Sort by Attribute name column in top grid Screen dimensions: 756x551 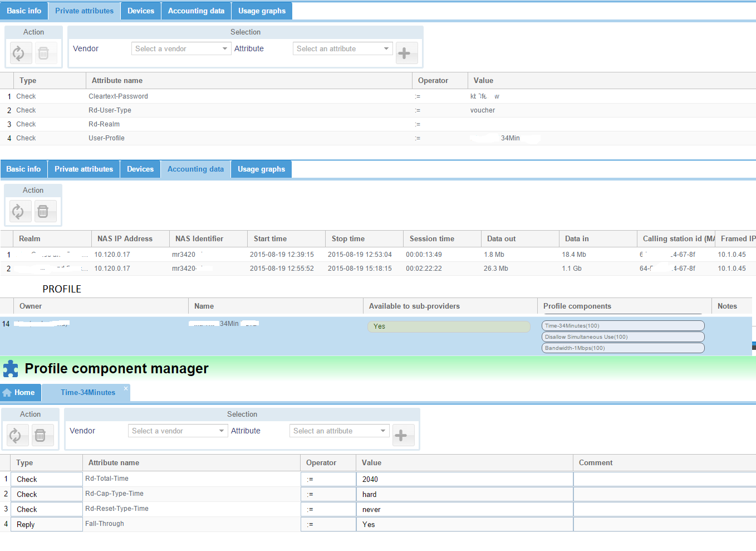point(249,81)
